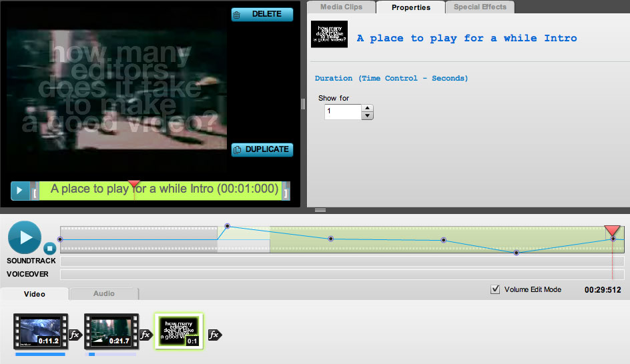Select the 0:11.2 video clip thumbnail
This screenshot has width=630, height=364.
41,332
